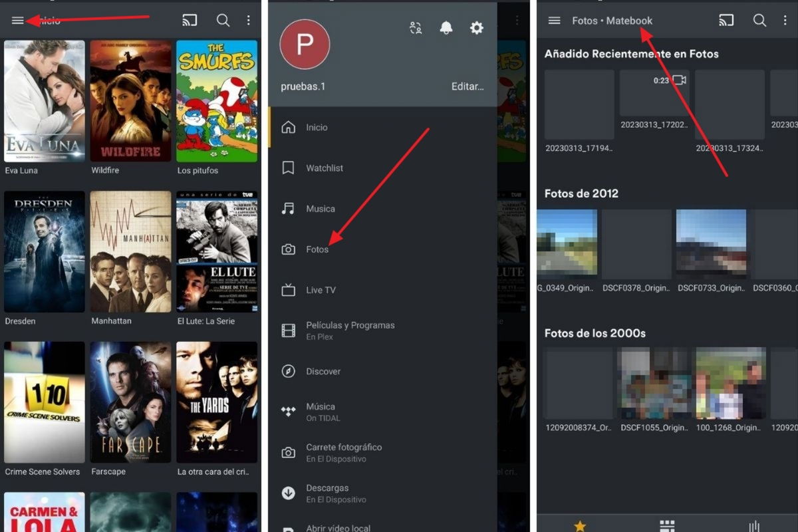Open notifications with the bell icon
The height and width of the screenshot is (532, 798).
446,28
